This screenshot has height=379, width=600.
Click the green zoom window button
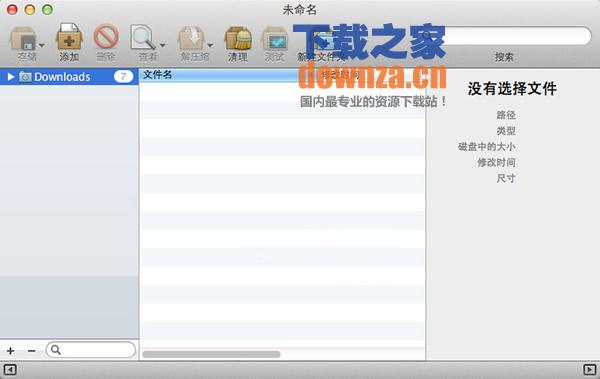(x=47, y=10)
